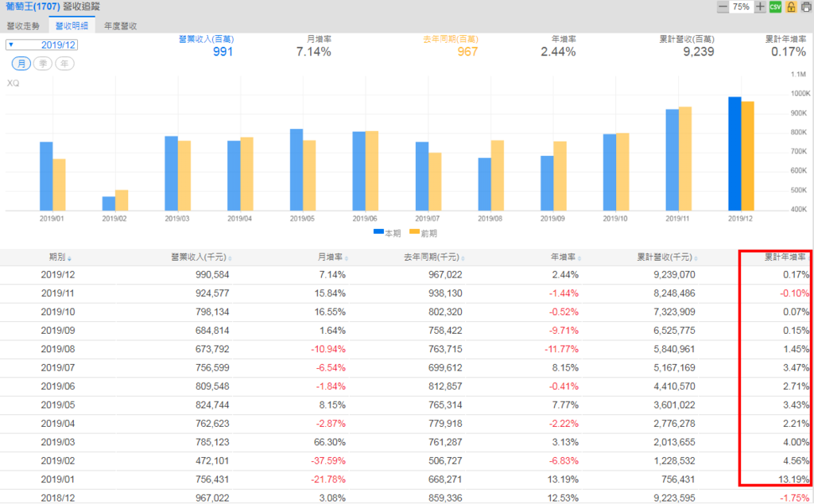Select the 2019/05 table row period
Image resolution: width=814 pixels, height=504 pixels.
(x=57, y=405)
